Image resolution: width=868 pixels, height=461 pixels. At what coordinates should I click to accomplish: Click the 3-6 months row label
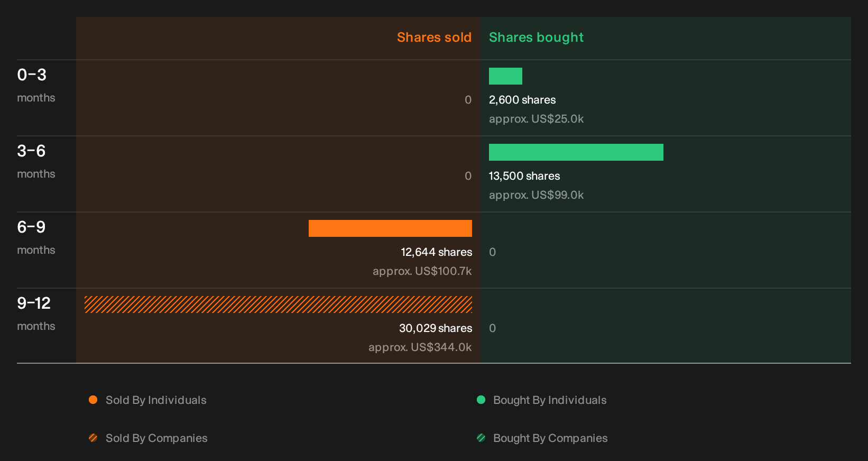coord(36,161)
